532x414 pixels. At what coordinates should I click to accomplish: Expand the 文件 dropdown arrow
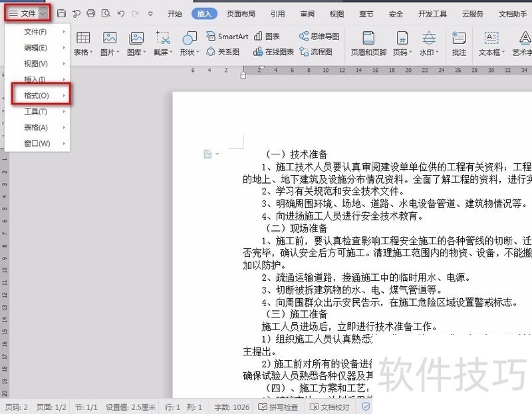[43, 13]
